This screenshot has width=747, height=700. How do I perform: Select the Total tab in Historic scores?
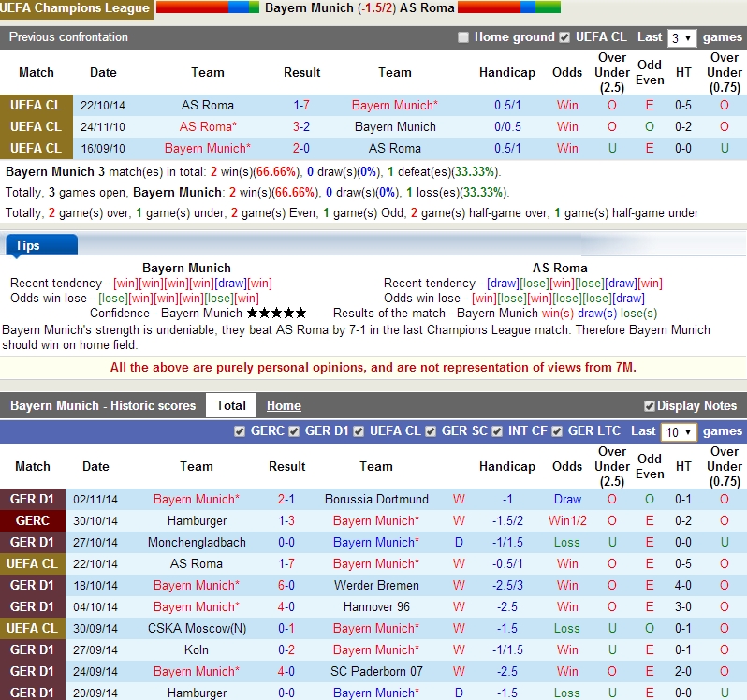(231, 405)
